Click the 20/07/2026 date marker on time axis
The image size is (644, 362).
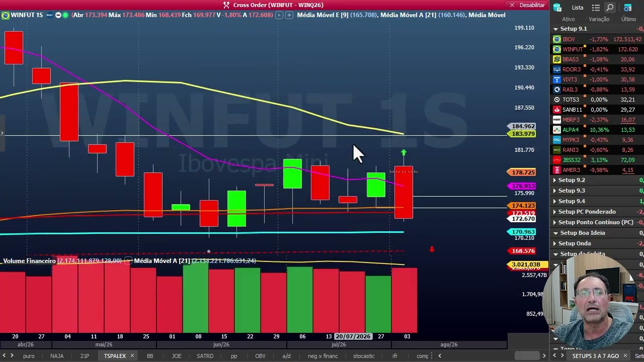[353, 336]
